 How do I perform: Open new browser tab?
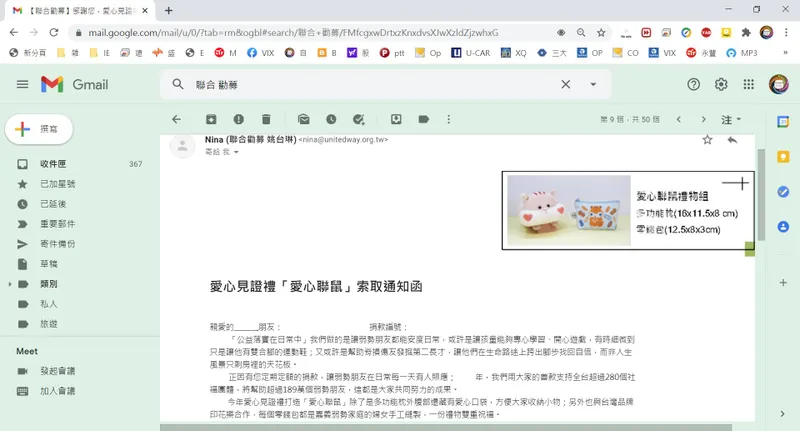(x=168, y=10)
